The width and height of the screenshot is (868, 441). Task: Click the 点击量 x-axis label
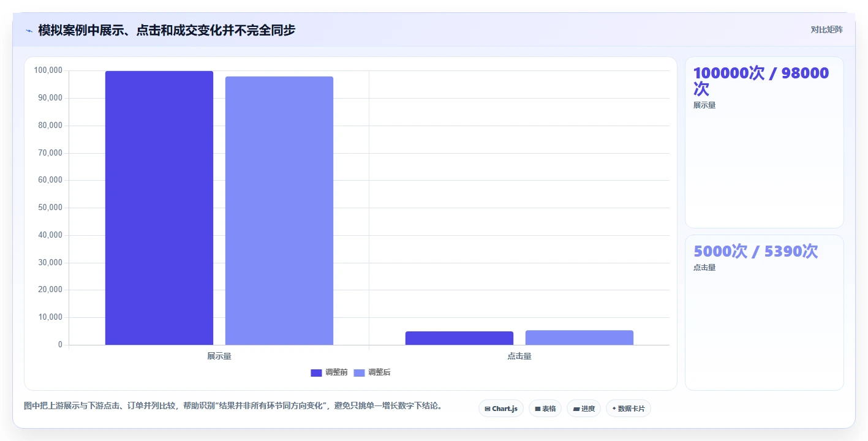pyautogui.click(x=519, y=356)
